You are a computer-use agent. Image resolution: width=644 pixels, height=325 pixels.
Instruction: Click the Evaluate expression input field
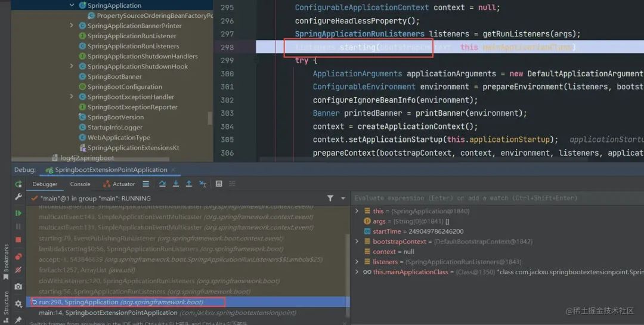coord(497,198)
